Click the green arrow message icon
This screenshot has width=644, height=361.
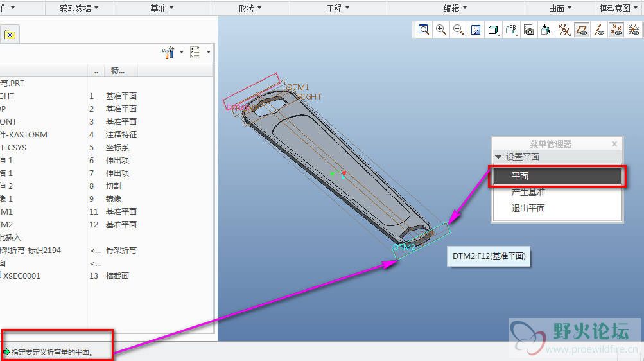coord(6,351)
